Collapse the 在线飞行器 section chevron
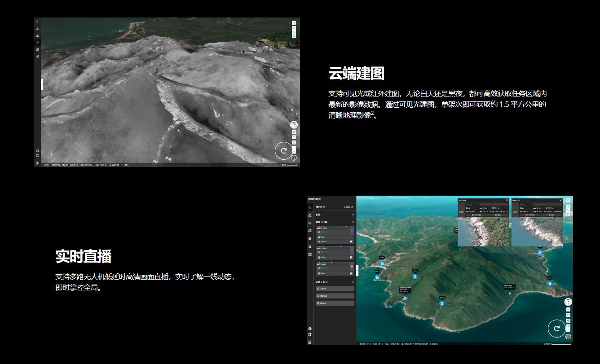The image size is (600, 364). click(353, 222)
